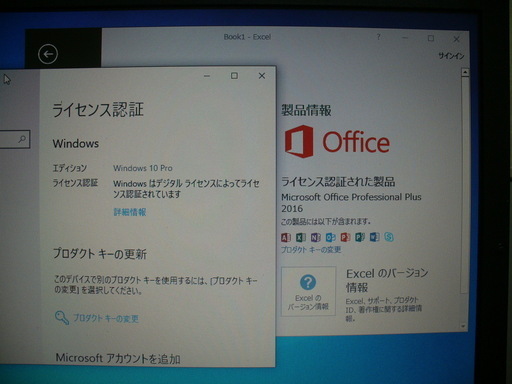The image size is (512, 384).
Task: Click the Excel app icon in product list
Action: [301, 237]
